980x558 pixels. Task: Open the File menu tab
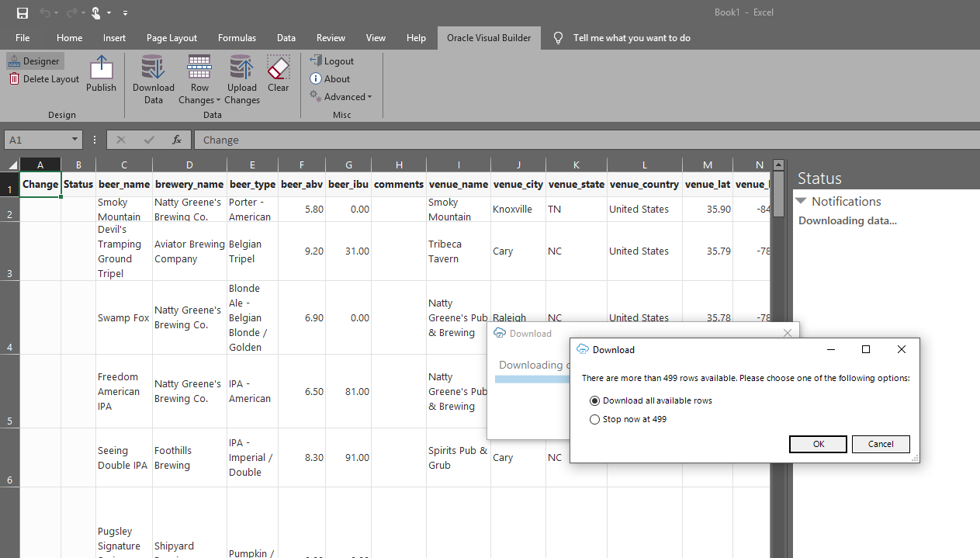click(23, 37)
